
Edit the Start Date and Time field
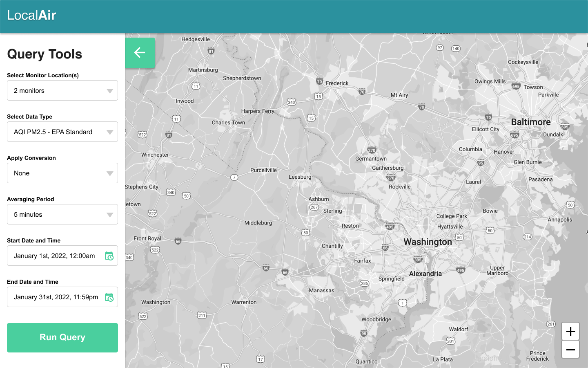coord(62,256)
